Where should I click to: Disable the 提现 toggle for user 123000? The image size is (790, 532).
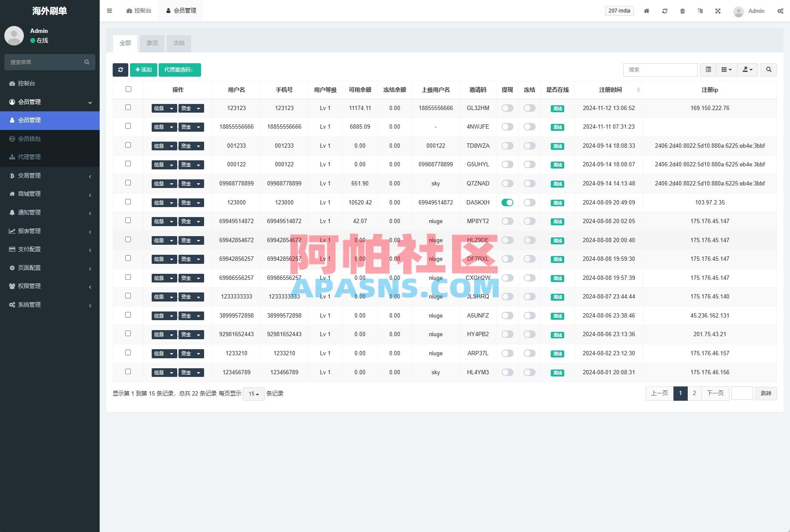[507, 202]
